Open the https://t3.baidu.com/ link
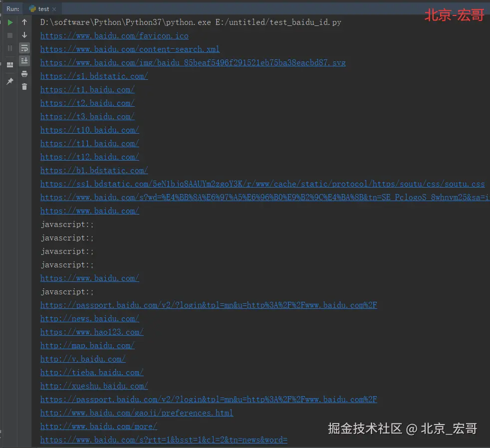 click(87, 117)
